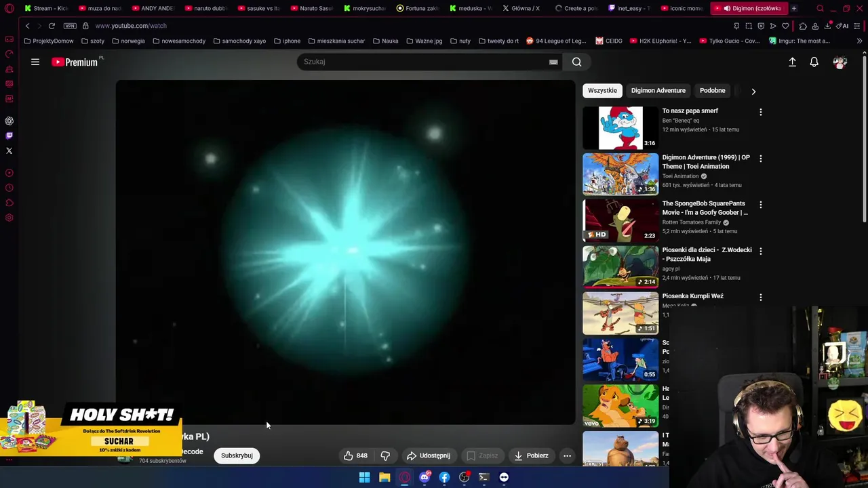Open extensions cube in Opera sidebar
This screenshot has width=868, height=488.
[x=9, y=203]
